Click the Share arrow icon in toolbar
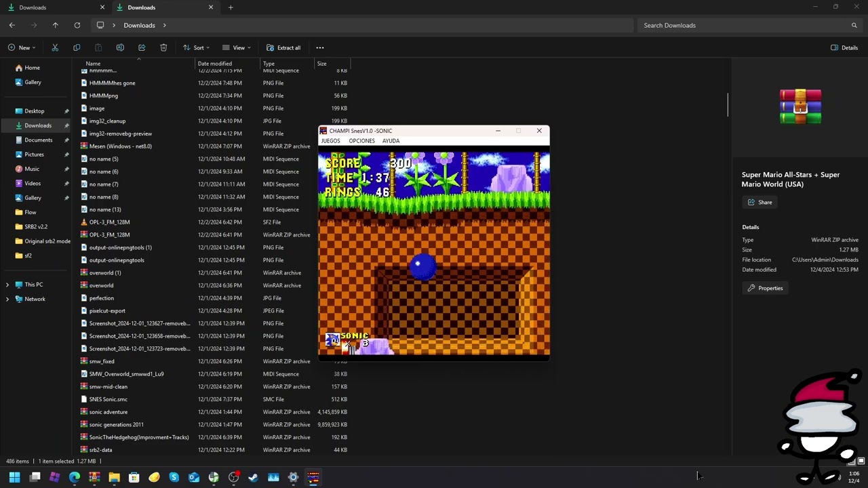Screen dimensions: 868x488 coord(142,47)
